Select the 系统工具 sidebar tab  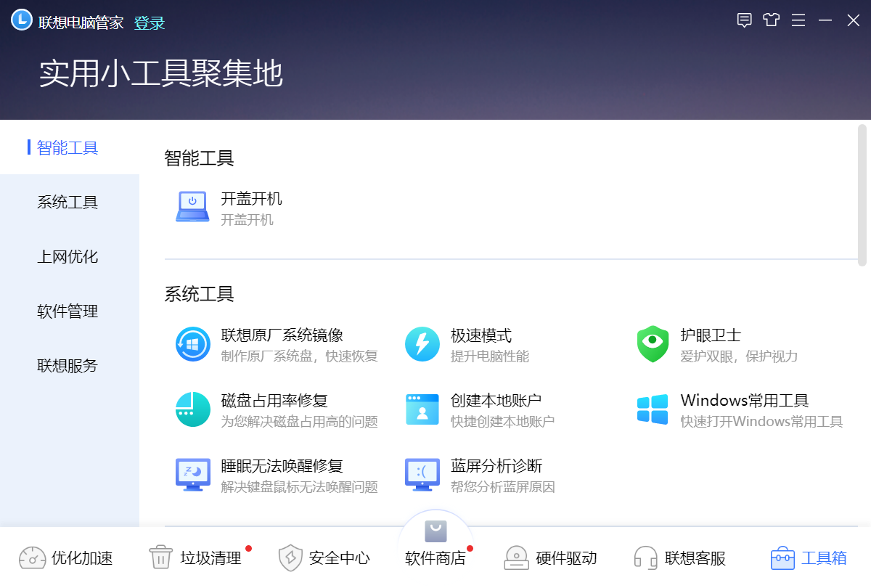70,202
